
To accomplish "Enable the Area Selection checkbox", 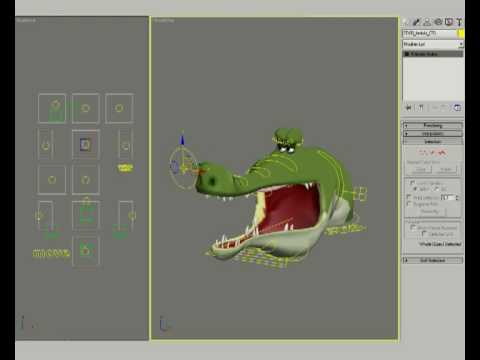I will (409, 197).
